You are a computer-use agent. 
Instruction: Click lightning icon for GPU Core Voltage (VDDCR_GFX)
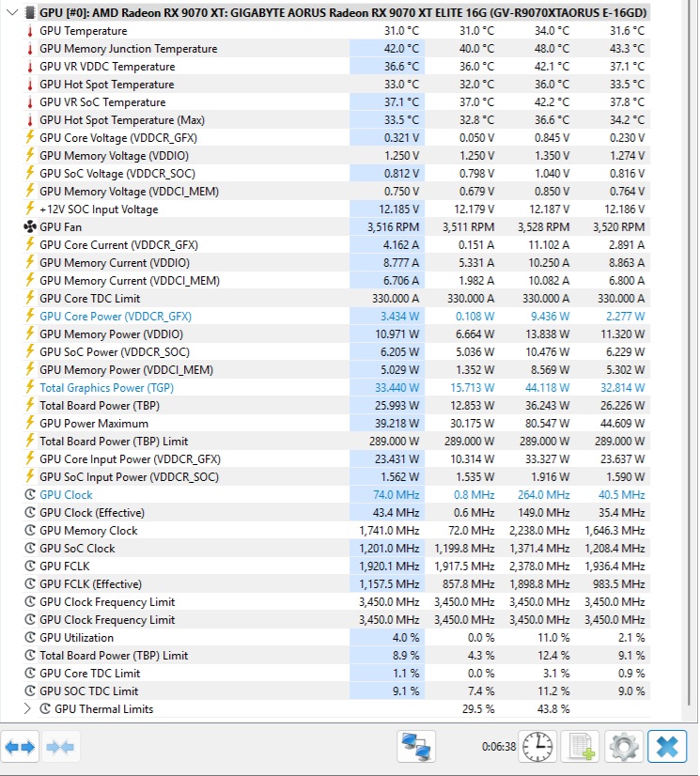[x=30, y=137]
